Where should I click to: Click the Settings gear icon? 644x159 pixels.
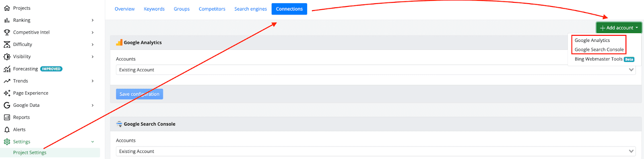pos(7,142)
